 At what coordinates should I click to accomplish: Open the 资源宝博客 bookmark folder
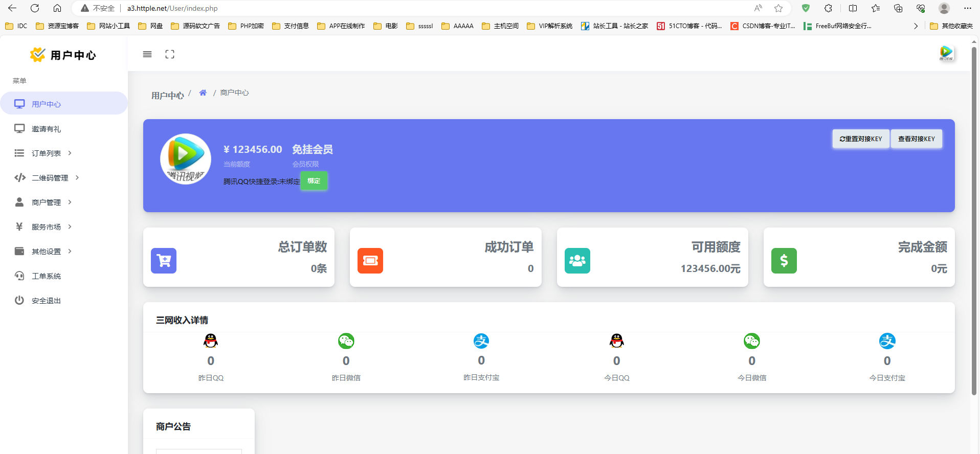tap(57, 26)
